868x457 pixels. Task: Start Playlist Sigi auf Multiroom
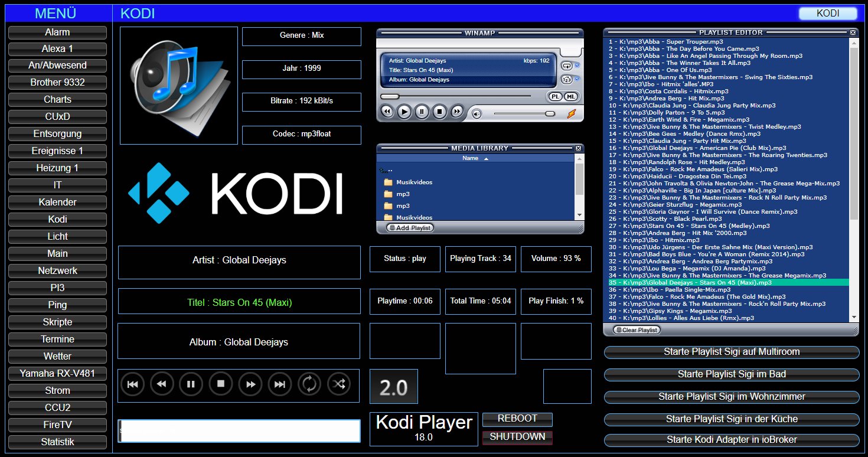[x=732, y=352]
